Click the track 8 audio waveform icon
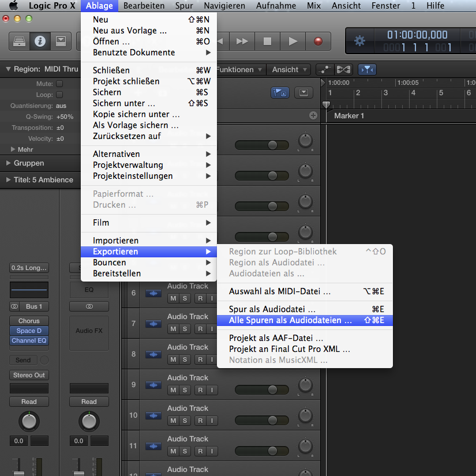 click(x=153, y=354)
